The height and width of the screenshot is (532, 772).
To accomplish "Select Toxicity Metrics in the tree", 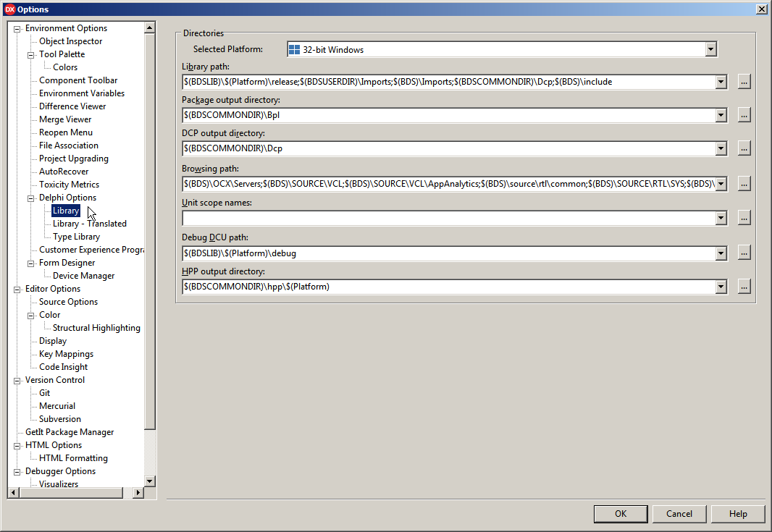I will tap(69, 185).
